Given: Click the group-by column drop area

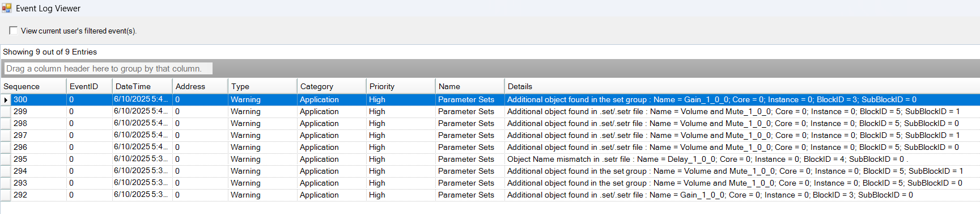Looking at the screenshot, I should 108,69.
